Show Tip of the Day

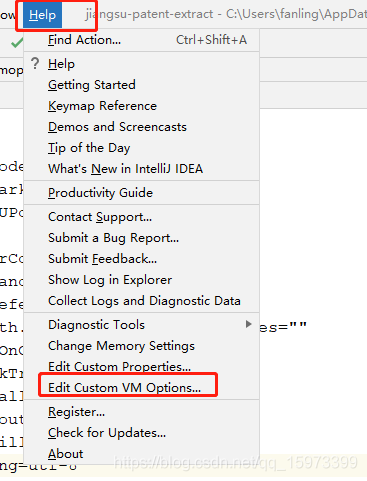click(142, 148)
